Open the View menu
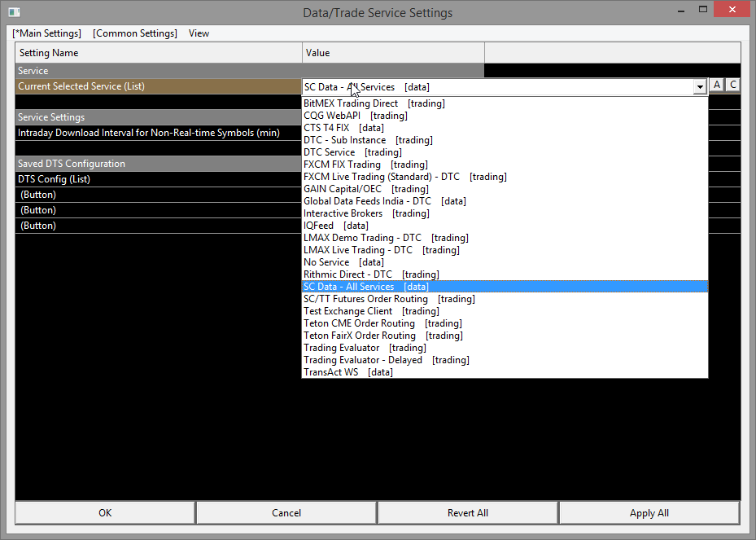This screenshot has width=756, height=540. click(x=199, y=33)
